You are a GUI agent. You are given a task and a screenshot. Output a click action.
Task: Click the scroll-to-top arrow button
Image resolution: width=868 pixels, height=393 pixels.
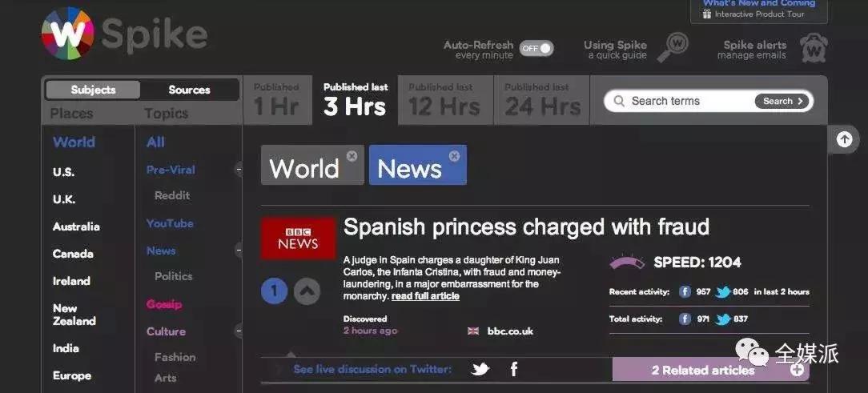tap(844, 139)
